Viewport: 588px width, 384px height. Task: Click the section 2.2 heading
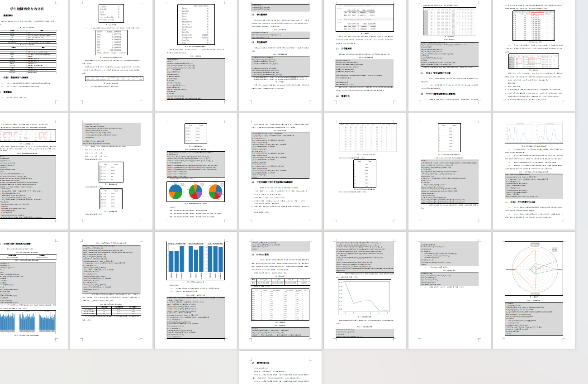259,15
